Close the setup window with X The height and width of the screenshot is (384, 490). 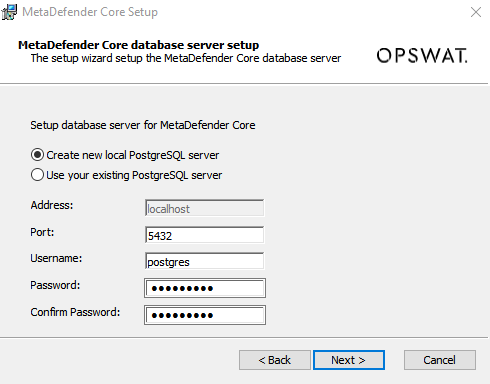[x=476, y=12]
